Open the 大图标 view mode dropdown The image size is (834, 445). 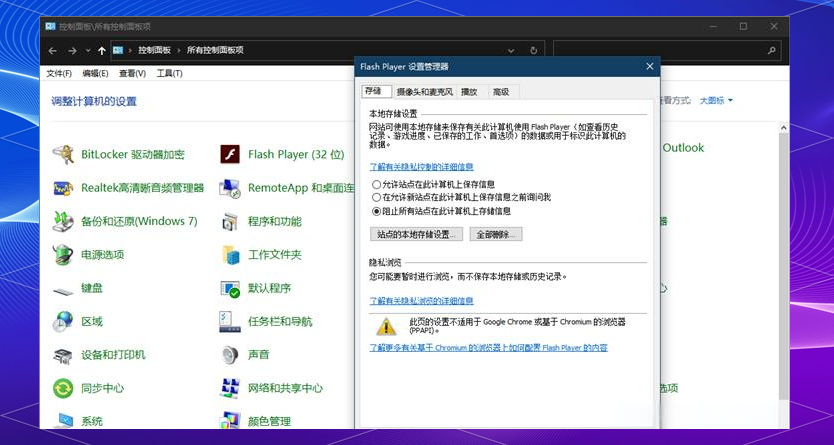click(x=716, y=100)
